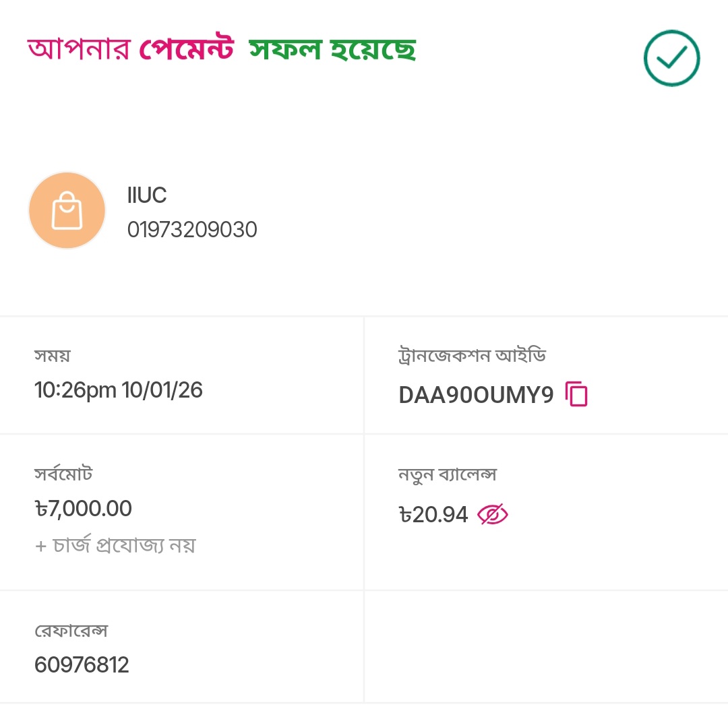This screenshot has width=728, height=717.
Task: Select the reference number 60976812
Action: click(82, 665)
